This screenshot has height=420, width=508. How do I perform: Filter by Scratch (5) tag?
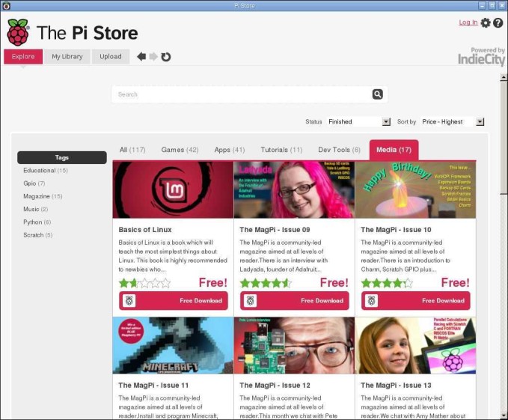[38, 235]
